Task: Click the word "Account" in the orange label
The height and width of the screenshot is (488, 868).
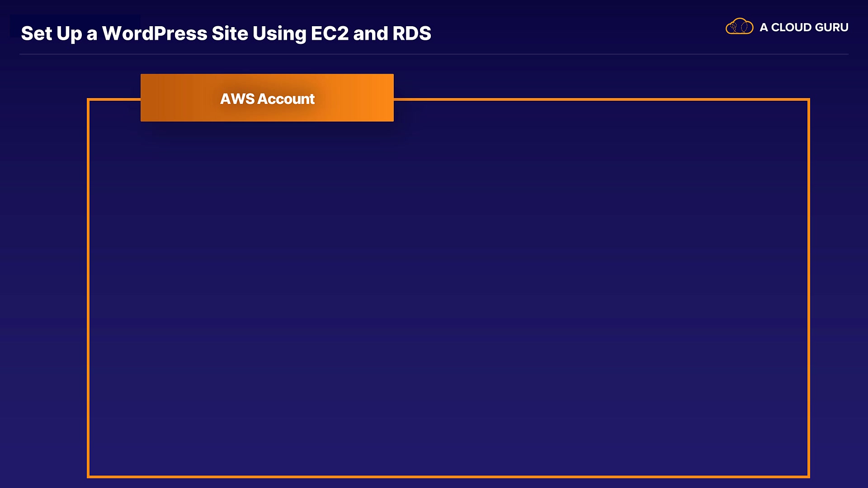Action: [x=286, y=99]
